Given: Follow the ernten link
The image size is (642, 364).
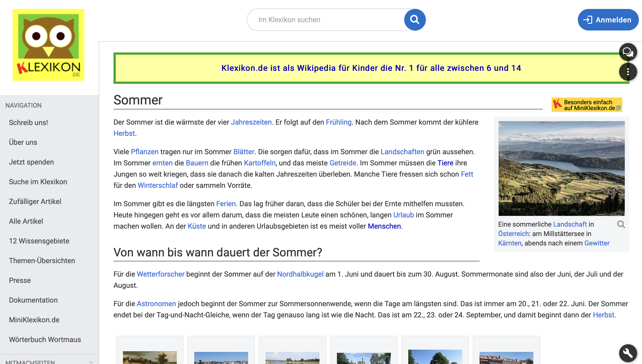Looking at the screenshot, I should [162, 163].
